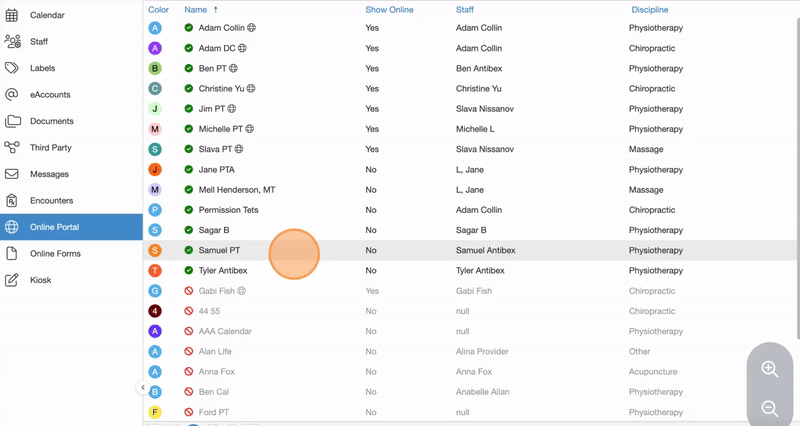Image resolution: width=800 pixels, height=426 pixels.
Task: Select Online Forms menu item
Action: click(x=55, y=254)
